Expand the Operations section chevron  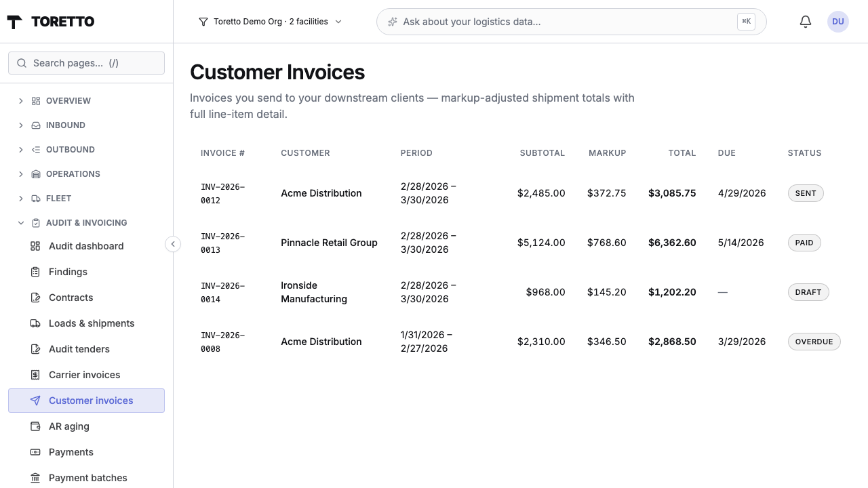(x=20, y=174)
